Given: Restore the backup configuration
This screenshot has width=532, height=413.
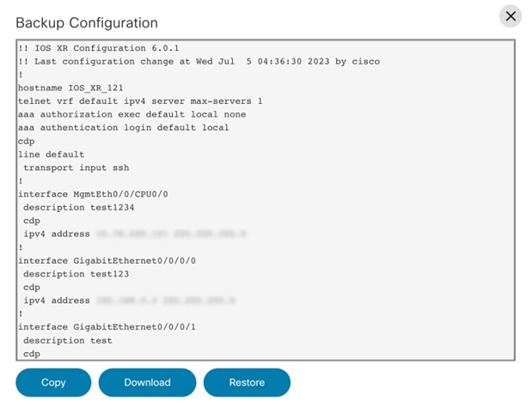Looking at the screenshot, I should point(247,382).
